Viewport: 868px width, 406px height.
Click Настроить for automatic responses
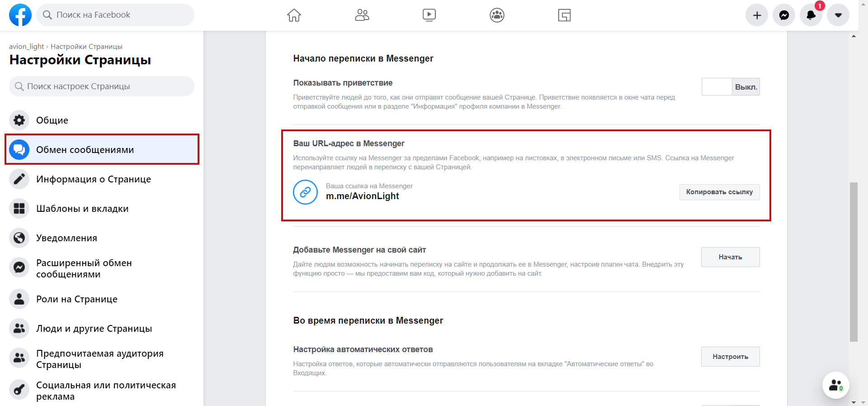[730, 357]
